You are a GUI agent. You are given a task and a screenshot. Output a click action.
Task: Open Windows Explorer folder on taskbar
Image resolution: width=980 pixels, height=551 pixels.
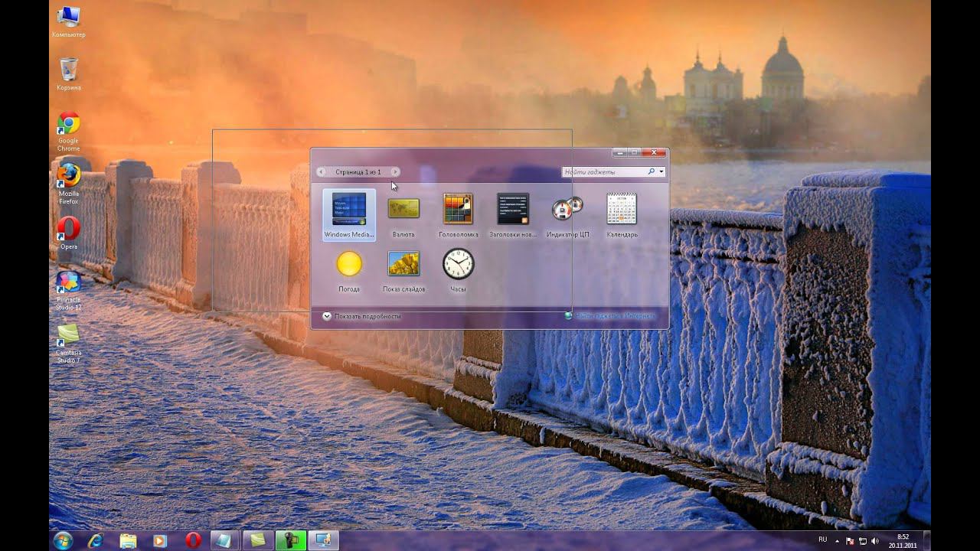pos(128,540)
